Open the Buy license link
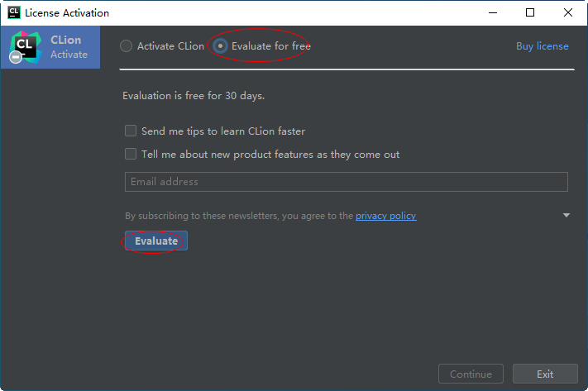This screenshot has width=588, height=391. 542,46
